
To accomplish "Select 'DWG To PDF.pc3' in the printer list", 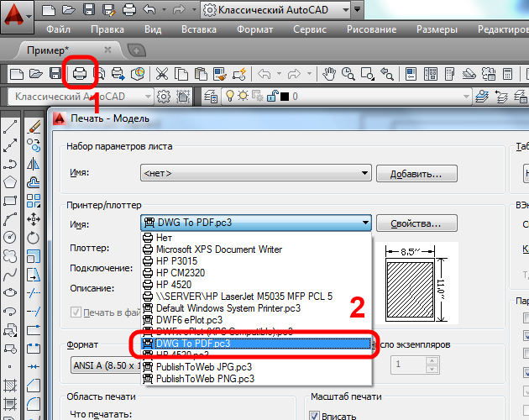I will pos(256,344).
